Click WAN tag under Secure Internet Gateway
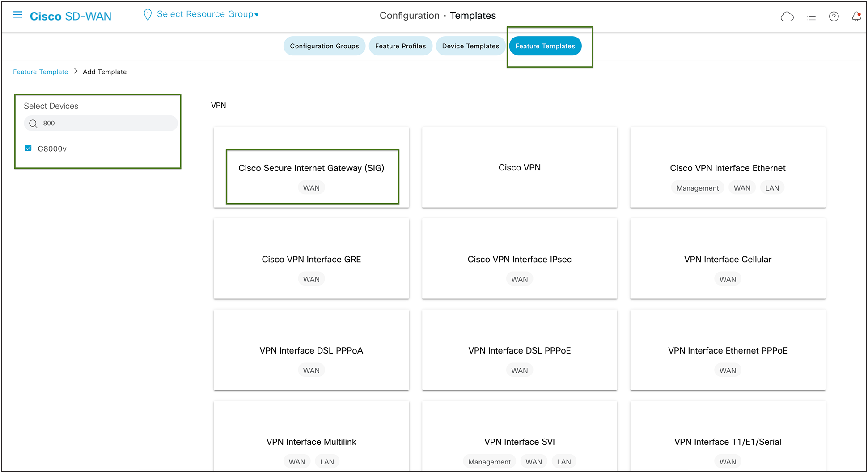The height and width of the screenshot is (473, 868). pyautogui.click(x=311, y=188)
